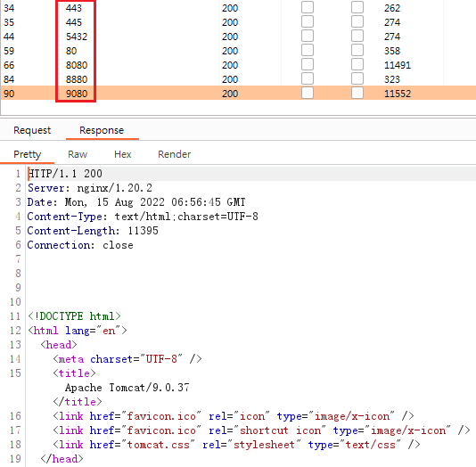
Task: Tick the left checkbox in payload 445 row
Action: point(308,22)
